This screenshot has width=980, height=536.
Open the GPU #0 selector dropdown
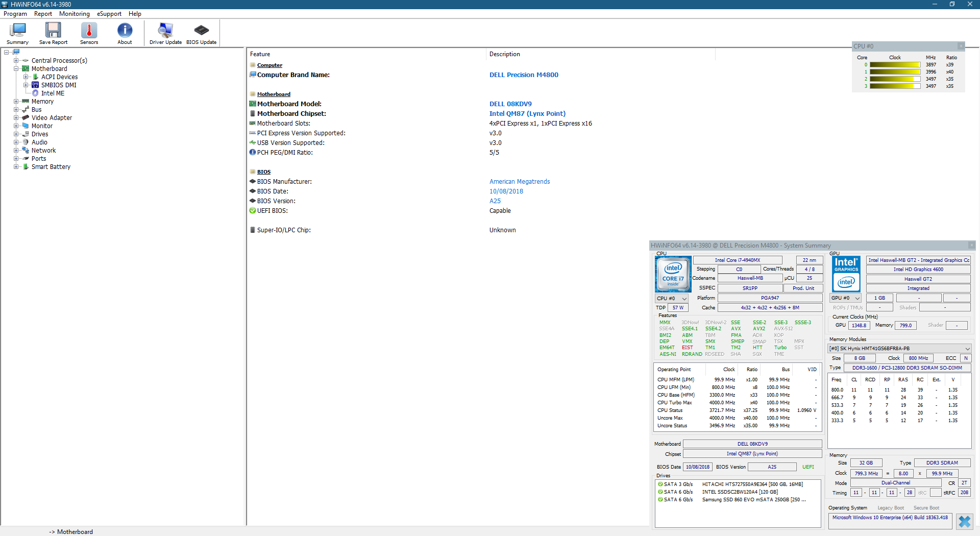(846, 298)
